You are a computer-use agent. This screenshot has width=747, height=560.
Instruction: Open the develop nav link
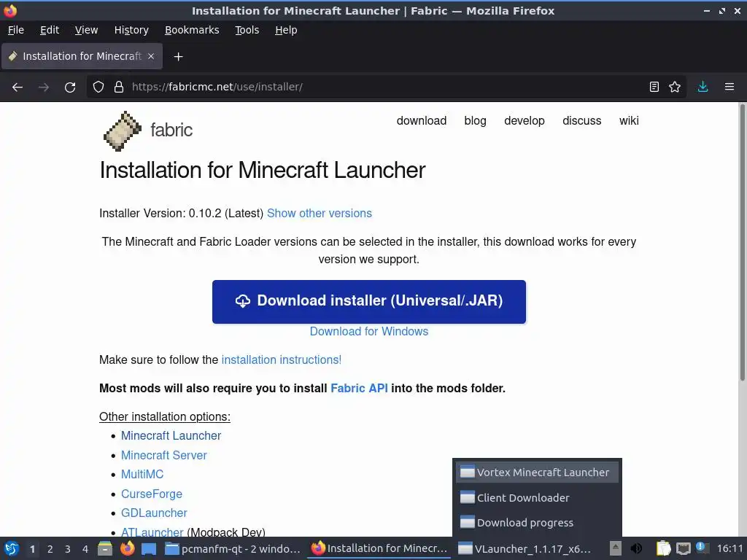(524, 121)
